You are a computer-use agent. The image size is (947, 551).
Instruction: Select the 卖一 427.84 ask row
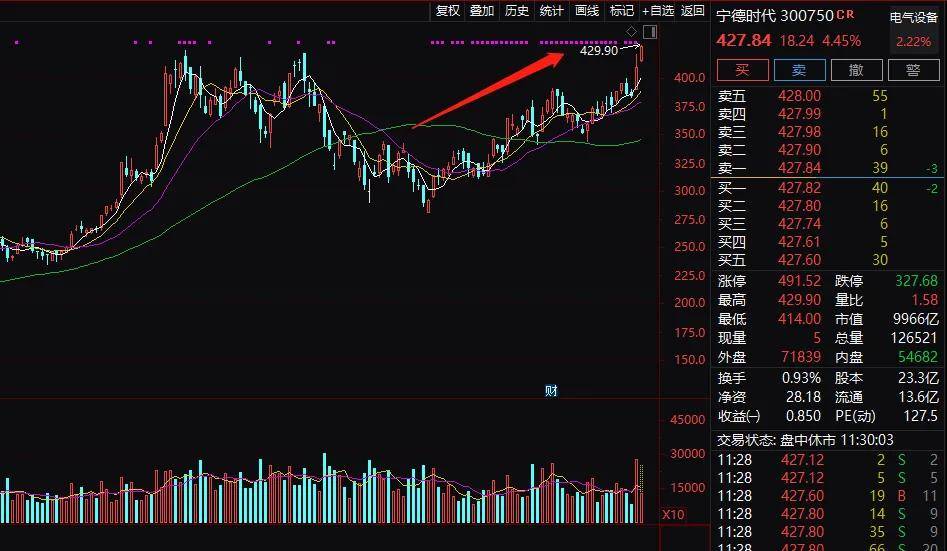coord(826,168)
